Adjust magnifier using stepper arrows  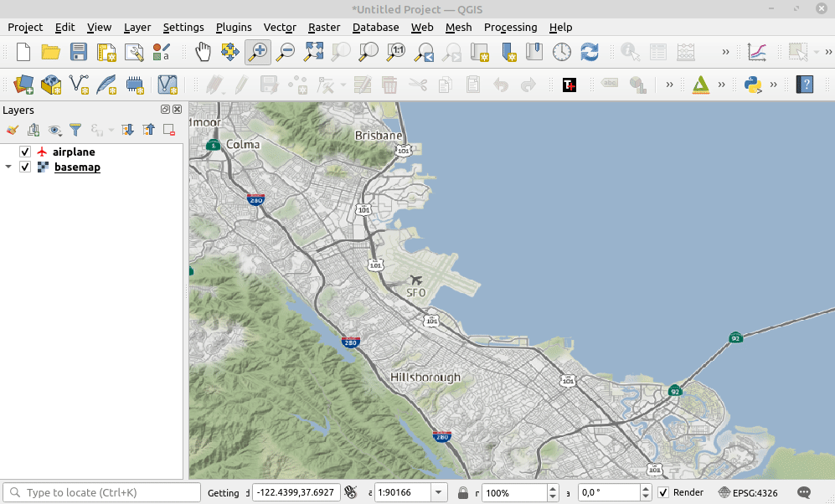[x=553, y=493]
